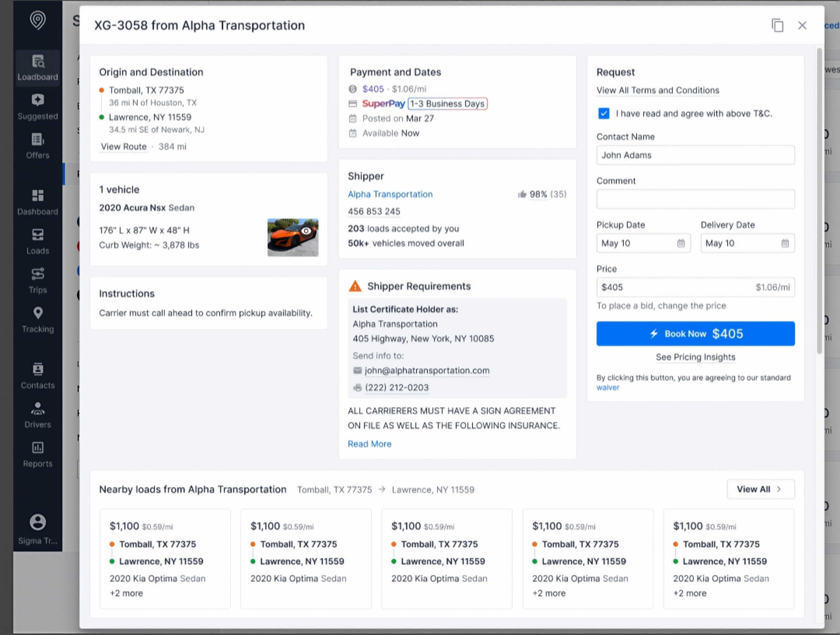The width and height of the screenshot is (840, 635).
Task: Click the location pin logo at sidebar top
Action: click(x=38, y=20)
